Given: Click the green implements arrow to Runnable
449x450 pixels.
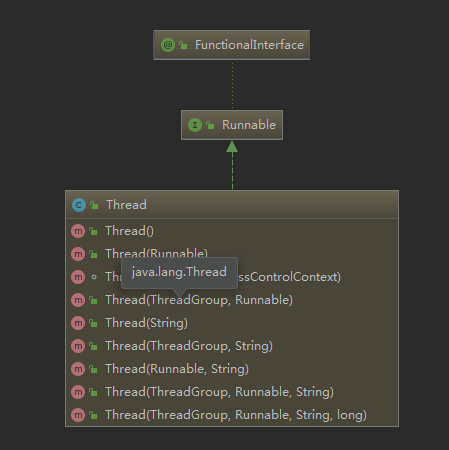Looking at the screenshot, I should tap(232, 165).
